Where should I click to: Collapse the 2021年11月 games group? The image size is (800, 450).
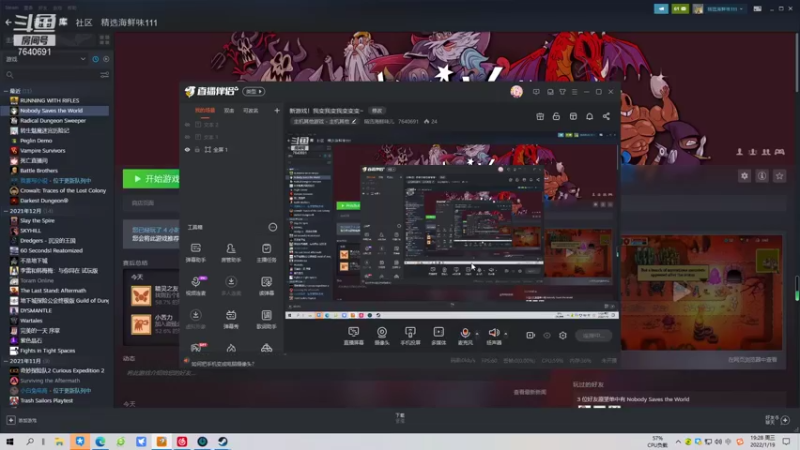pyautogui.click(x=6, y=361)
